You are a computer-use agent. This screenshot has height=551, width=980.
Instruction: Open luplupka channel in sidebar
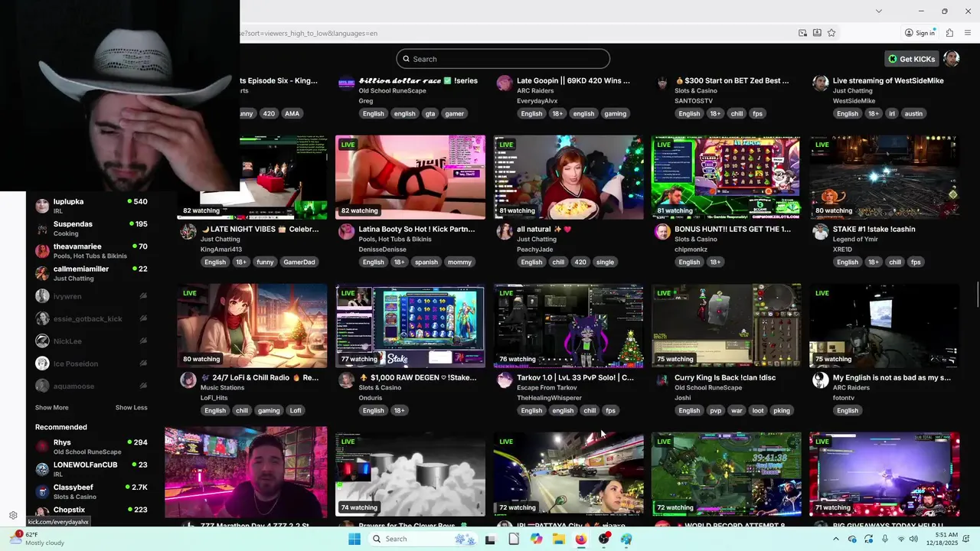90,206
